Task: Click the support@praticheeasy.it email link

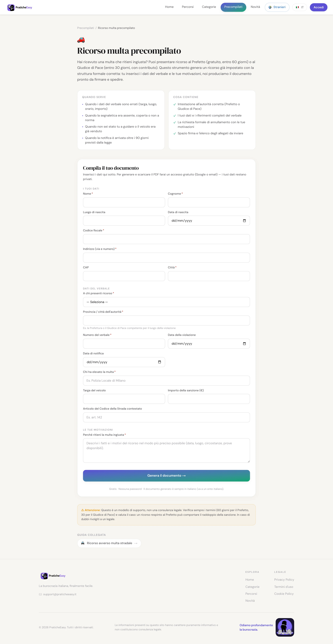Action: point(60,594)
